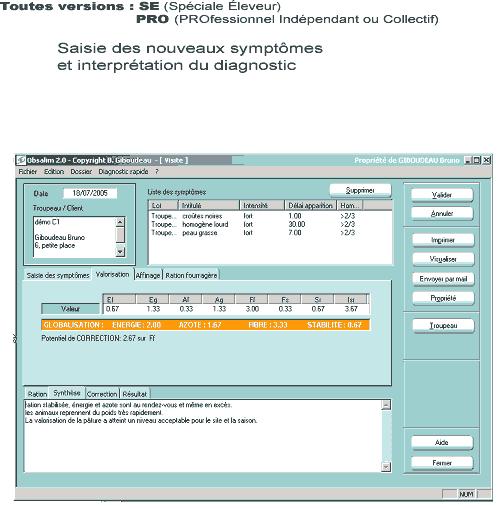
Task: Click the Envoyer par mail button
Action: [x=443, y=279]
